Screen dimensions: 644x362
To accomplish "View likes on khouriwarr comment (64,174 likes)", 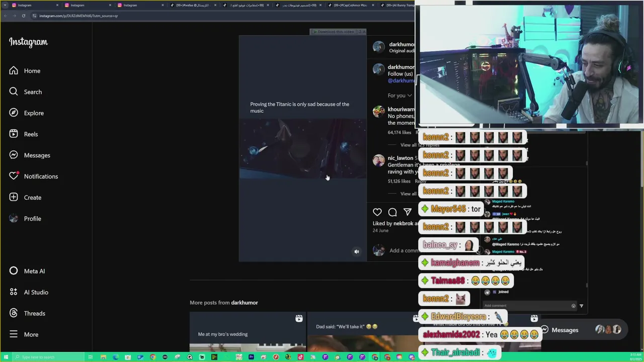I will point(399,132).
